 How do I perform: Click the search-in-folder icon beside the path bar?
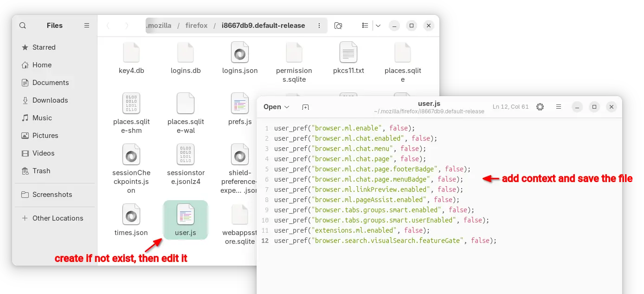point(338,26)
